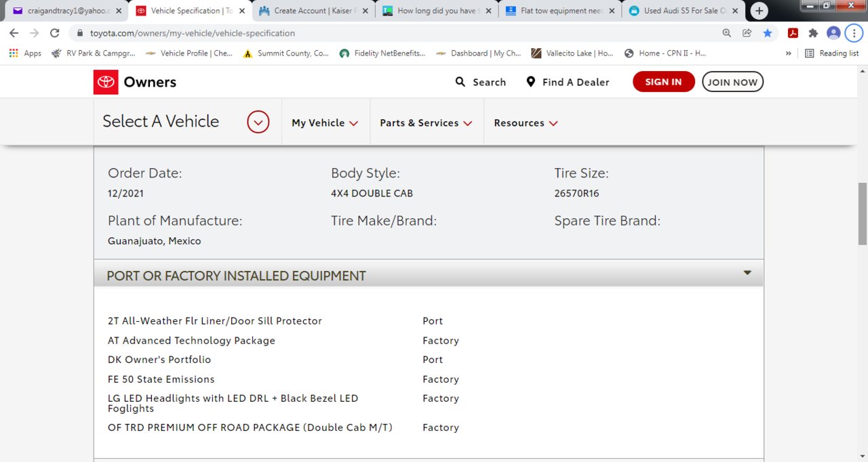Click the Find A Dealer location pin
The width and height of the screenshot is (868, 462).
pyautogui.click(x=531, y=82)
